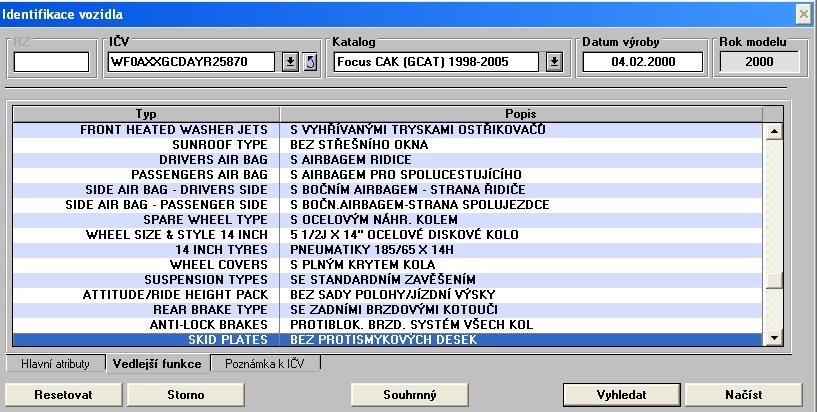Open the IČV dropdown arrow
This screenshot has width=819, height=412.
(x=289, y=63)
